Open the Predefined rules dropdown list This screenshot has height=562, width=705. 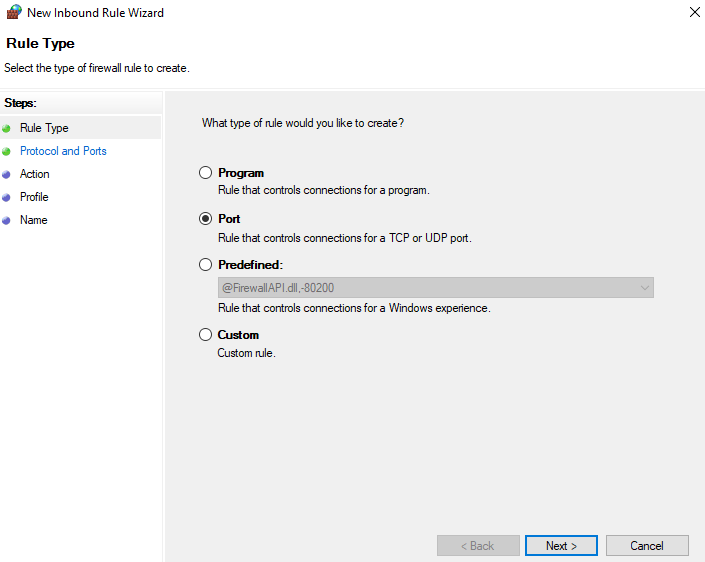coord(644,288)
